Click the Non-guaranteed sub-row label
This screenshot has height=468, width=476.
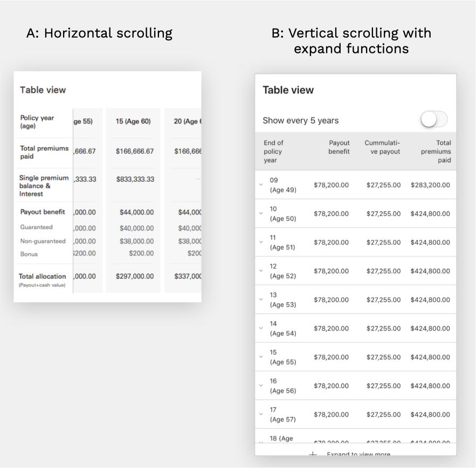coord(43,241)
